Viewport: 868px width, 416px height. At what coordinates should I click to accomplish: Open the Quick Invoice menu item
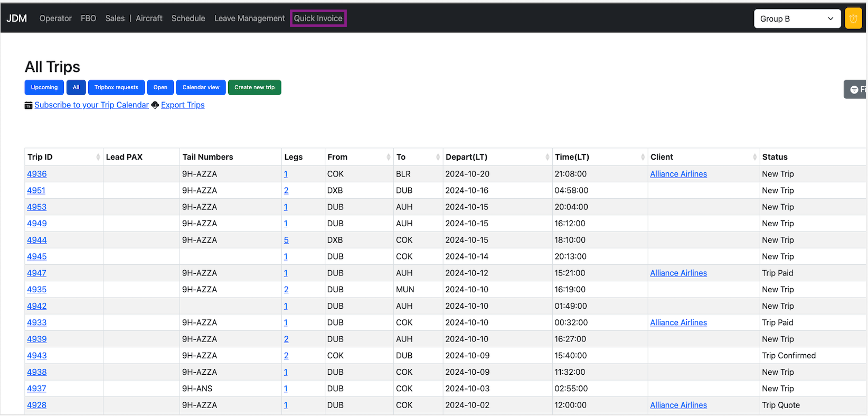(x=318, y=19)
